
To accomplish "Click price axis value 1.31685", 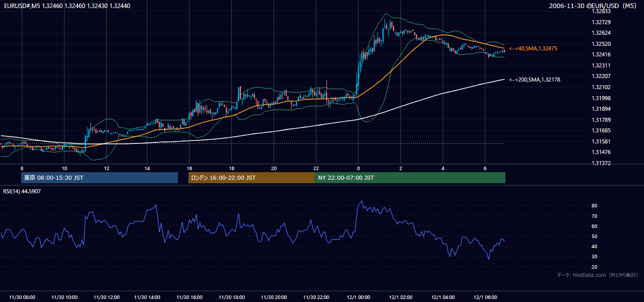I will [x=602, y=130].
